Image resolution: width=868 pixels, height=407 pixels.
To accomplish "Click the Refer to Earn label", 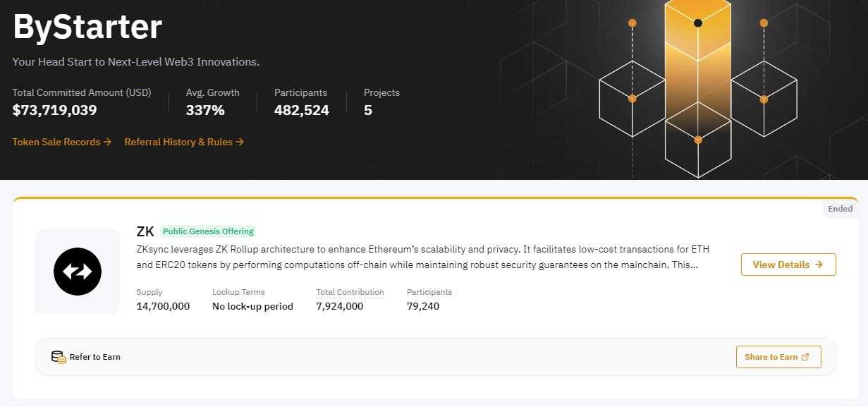I will click(x=94, y=357).
